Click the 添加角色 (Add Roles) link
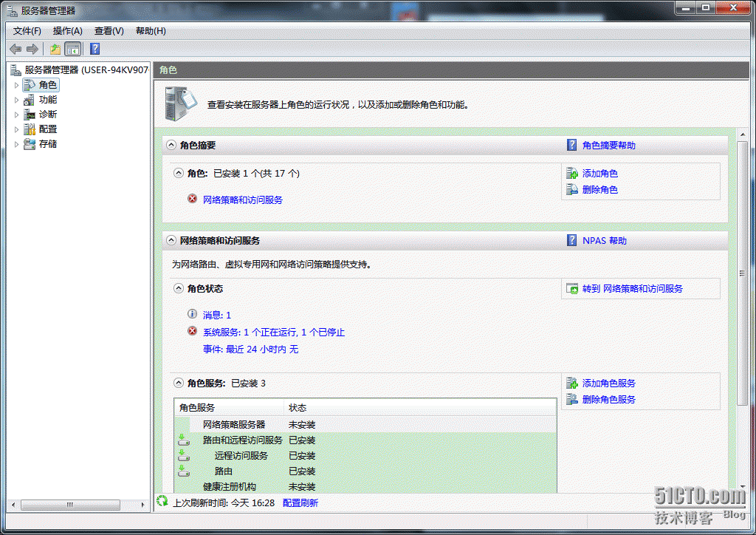756x535 pixels. coord(599,174)
